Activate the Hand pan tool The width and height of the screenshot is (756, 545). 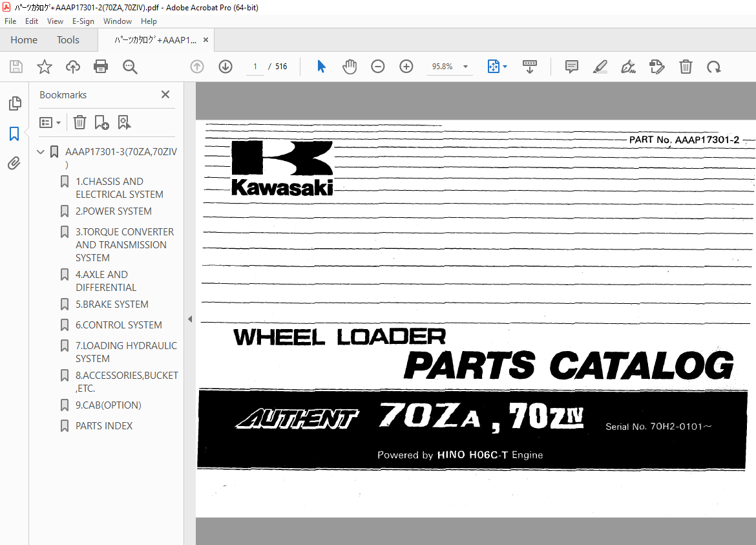(350, 67)
